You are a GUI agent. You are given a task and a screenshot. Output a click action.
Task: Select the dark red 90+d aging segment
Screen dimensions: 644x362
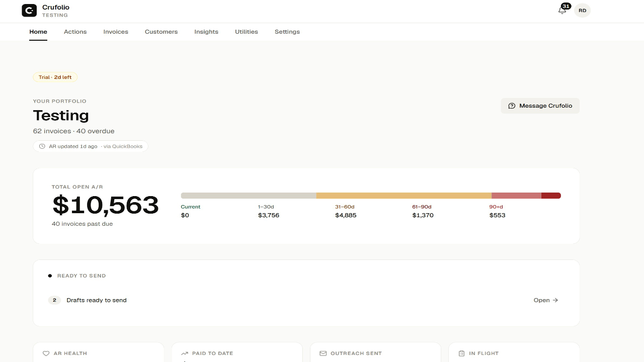coord(551,196)
